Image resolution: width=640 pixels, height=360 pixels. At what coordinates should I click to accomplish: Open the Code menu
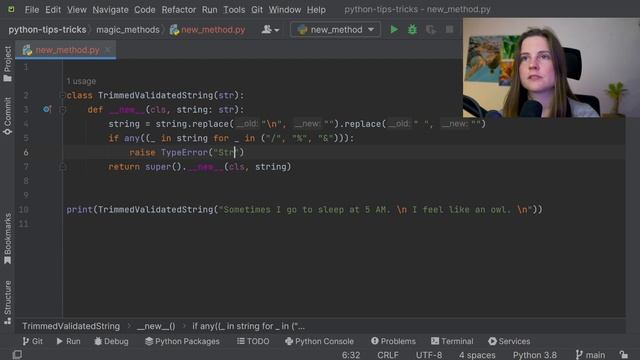(144, 9)
